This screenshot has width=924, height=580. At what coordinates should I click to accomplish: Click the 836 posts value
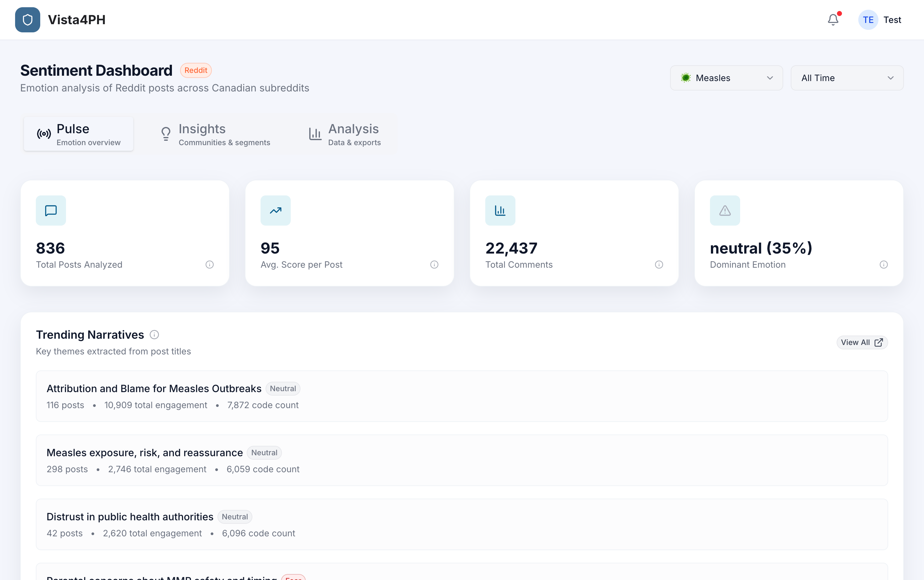coord(50,248)
